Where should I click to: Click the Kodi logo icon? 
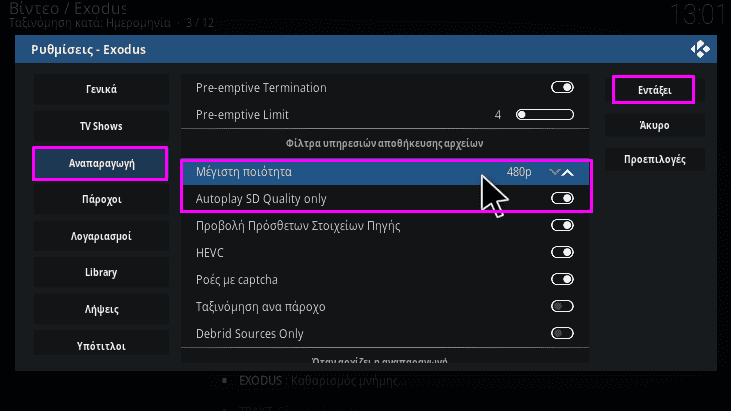[x=700, y=49]
